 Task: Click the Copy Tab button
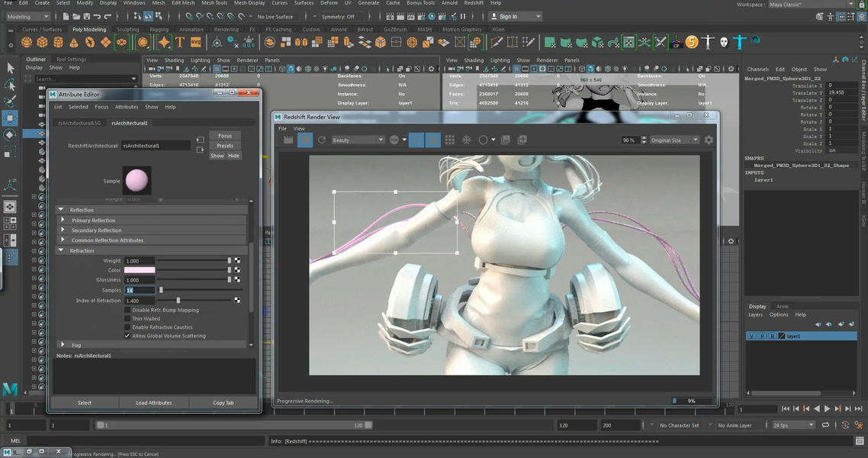[223, 402]
